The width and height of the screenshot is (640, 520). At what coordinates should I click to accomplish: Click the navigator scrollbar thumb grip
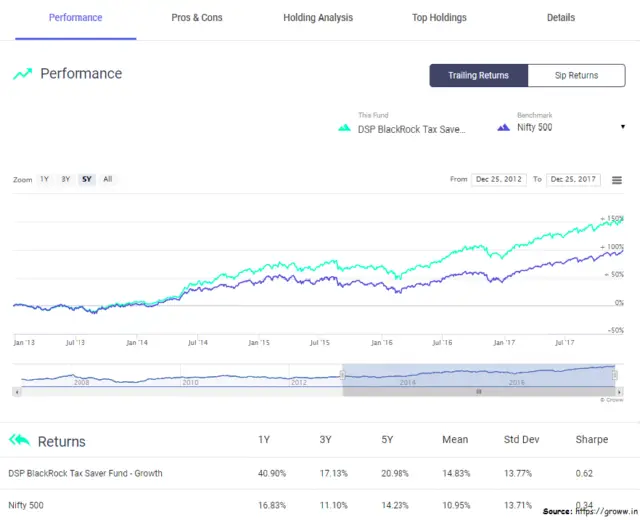479,392
